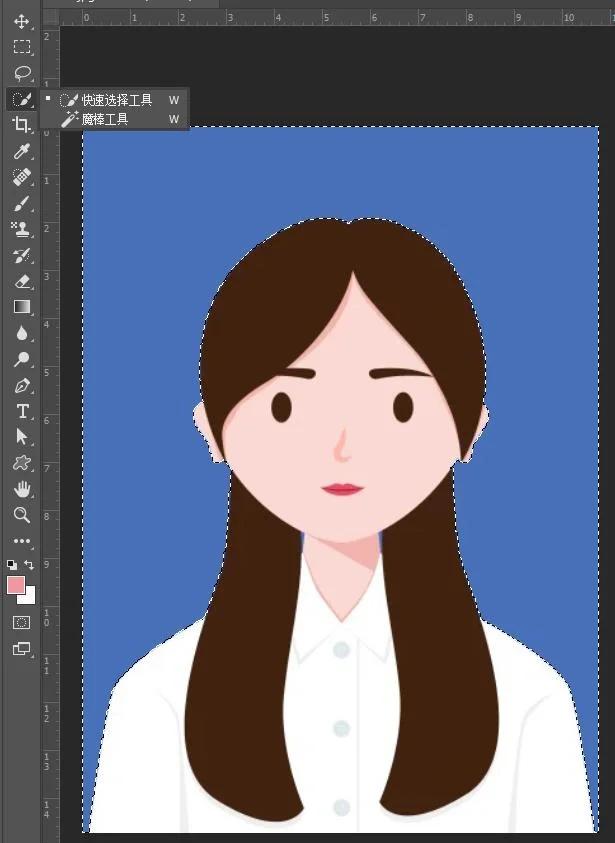
Task: Select the Horizontal Type tool
Action: tap(21, 411)
